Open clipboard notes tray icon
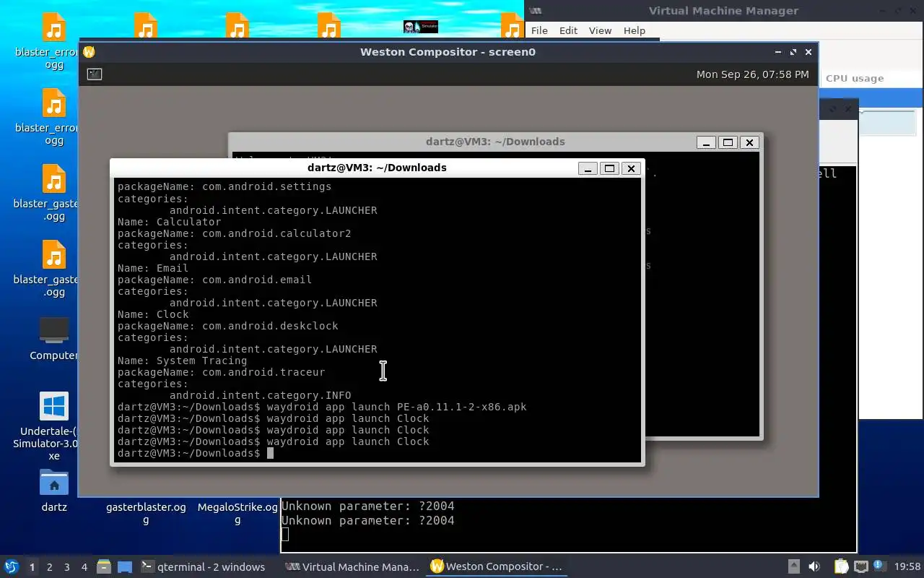The image size is (924, 578). coord(841,567)
